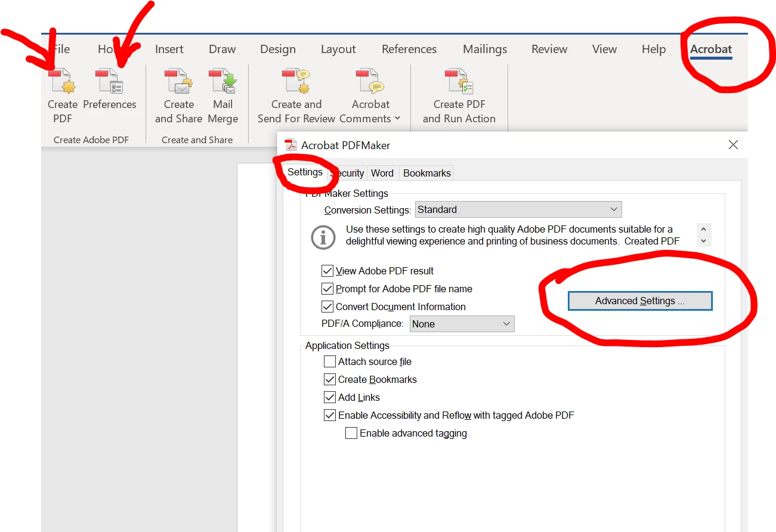Open the Help ribbon tab
This screenshot has width=776, height=532.
(x=654, y=49)
